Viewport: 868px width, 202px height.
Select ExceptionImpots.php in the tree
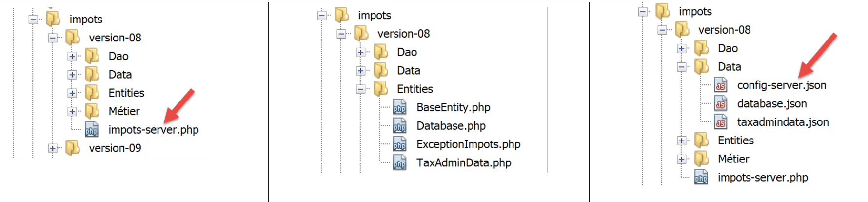pos(468,144)
